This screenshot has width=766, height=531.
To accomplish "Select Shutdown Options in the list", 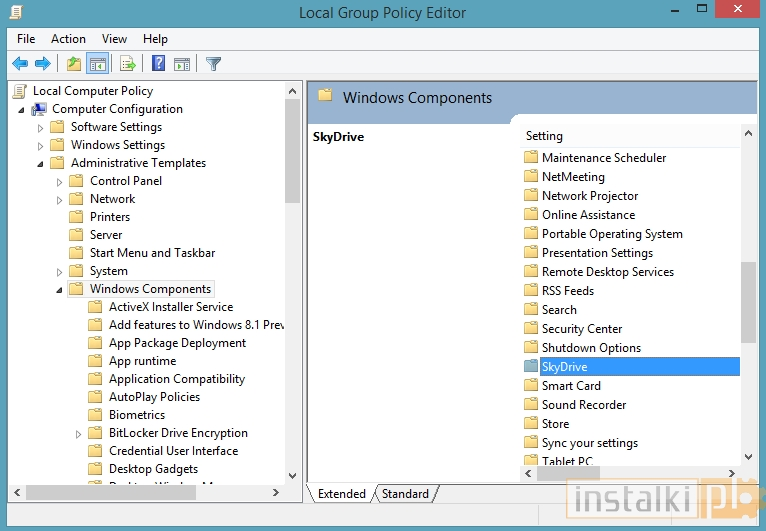I will [591, 348].
